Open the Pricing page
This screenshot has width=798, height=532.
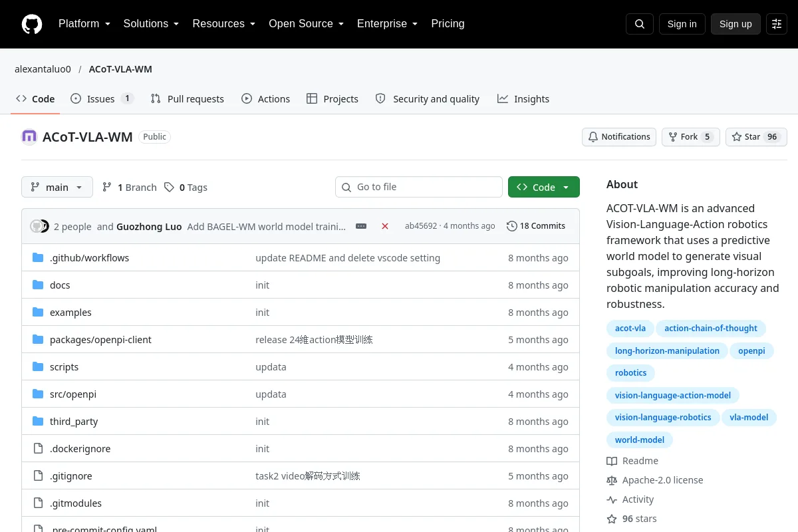[x=448, y=24]
